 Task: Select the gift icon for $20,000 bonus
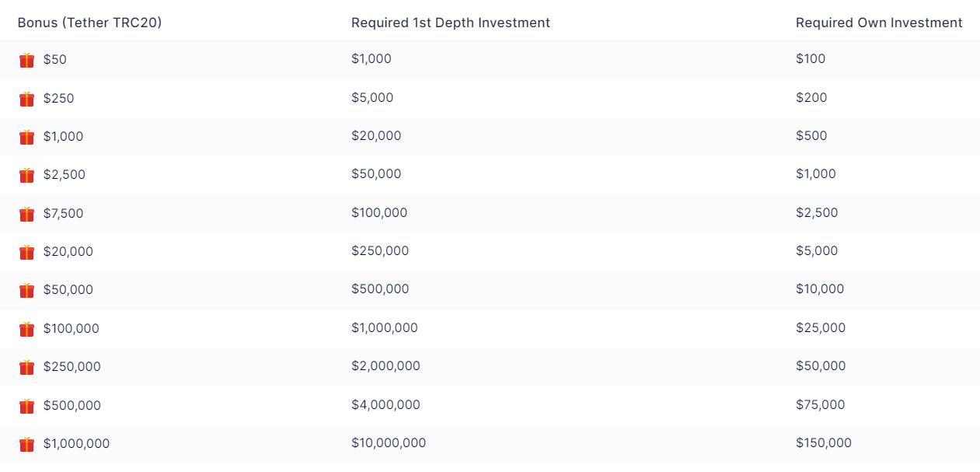(27, 252)
